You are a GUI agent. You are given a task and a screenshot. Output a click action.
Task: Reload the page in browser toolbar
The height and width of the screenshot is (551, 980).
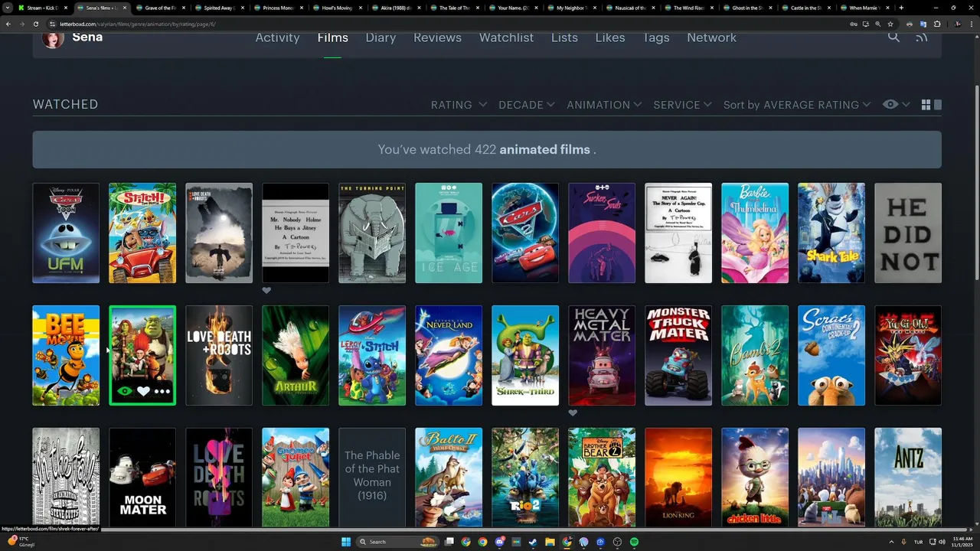(x=36, y=24)
